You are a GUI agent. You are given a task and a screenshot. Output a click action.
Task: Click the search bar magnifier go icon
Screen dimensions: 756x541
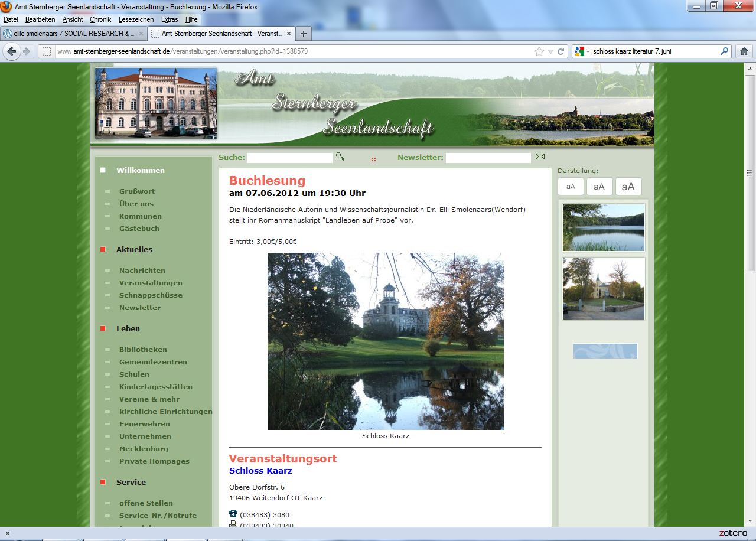(725, 51)
